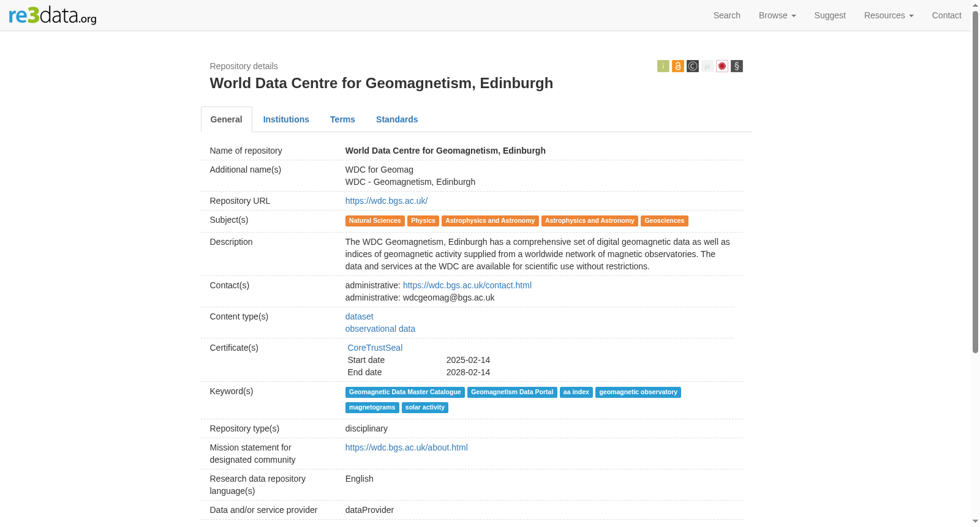This screenshot has width=980, height=527.
Task: Click the certificate end date 2028-02-14
Action: pyautogui.click(x=468, y=372)
